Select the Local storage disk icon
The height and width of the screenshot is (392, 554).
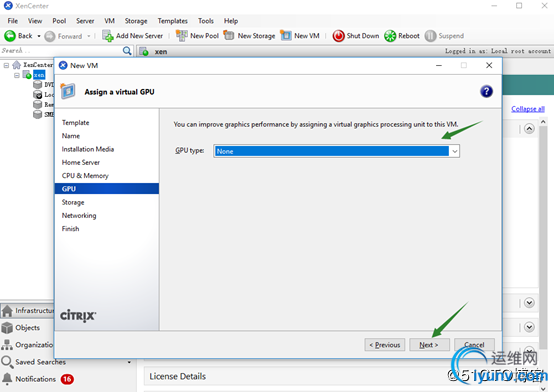click(x=37, y=94)
